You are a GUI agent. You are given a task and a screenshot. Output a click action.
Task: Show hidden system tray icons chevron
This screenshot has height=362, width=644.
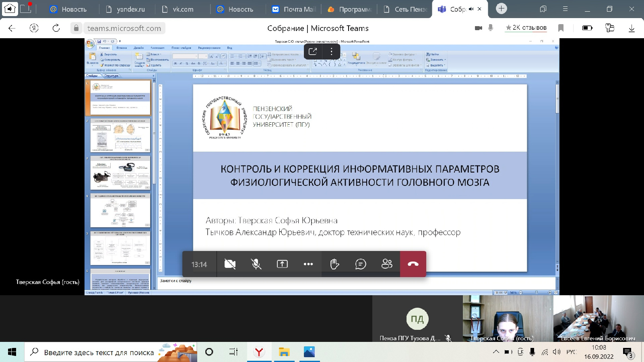pyautogui.click(x=496, y=352)
